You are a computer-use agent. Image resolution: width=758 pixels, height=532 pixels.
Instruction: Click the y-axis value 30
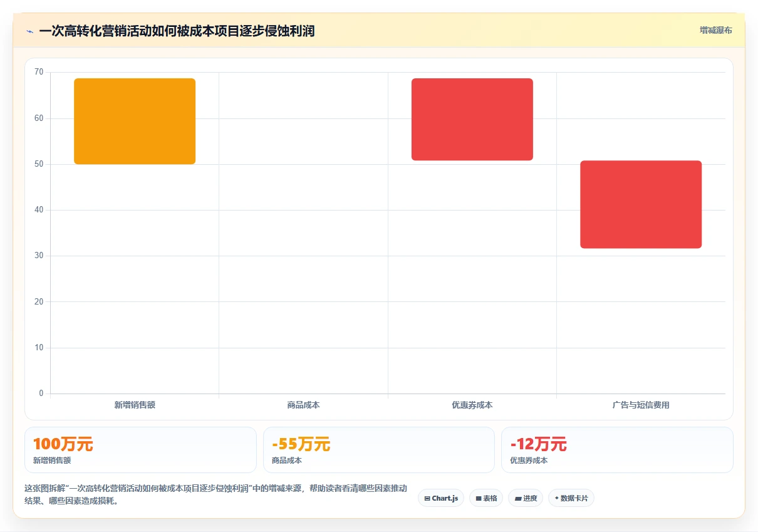point(39,256)
